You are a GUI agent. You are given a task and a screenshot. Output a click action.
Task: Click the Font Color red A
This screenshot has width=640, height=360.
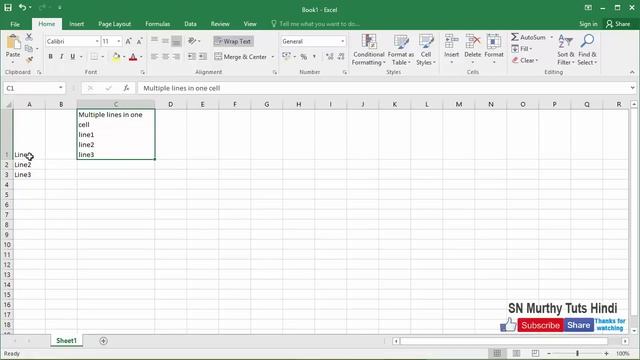[133, 57]
